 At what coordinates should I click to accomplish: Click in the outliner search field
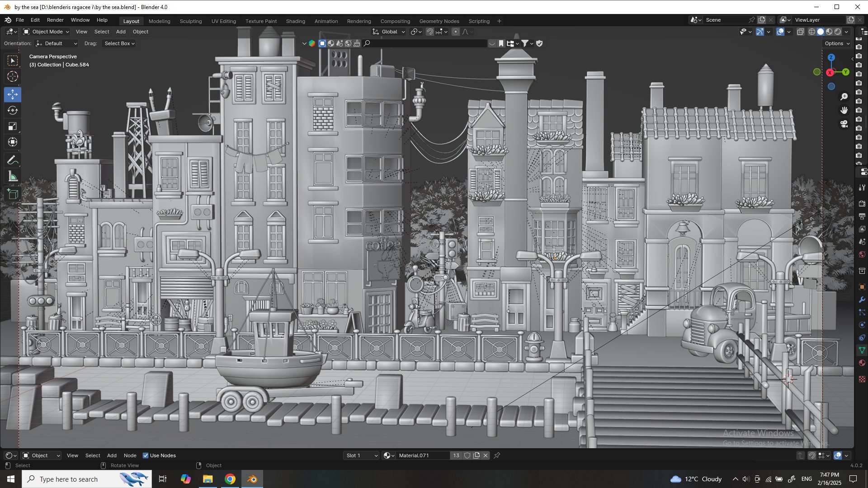point(425,43)
